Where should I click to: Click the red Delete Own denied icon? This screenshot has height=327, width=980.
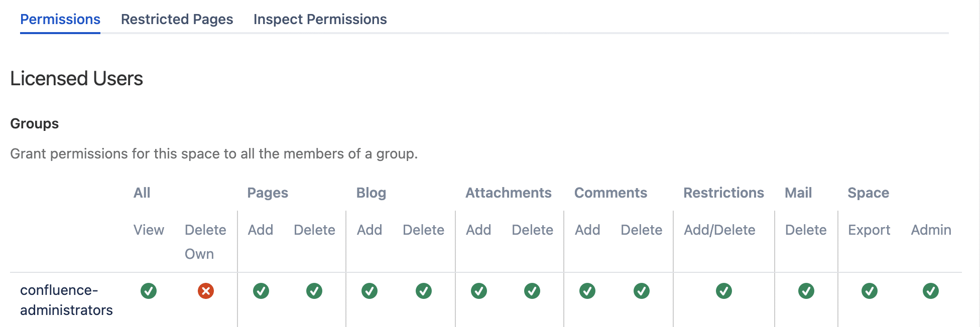[x=206, y=291]
